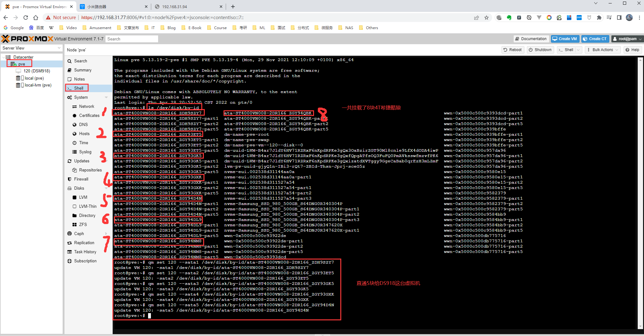Collapse the Datacenter tree node
This screenshot has height=336, width=644.
(x=3, y=57)
